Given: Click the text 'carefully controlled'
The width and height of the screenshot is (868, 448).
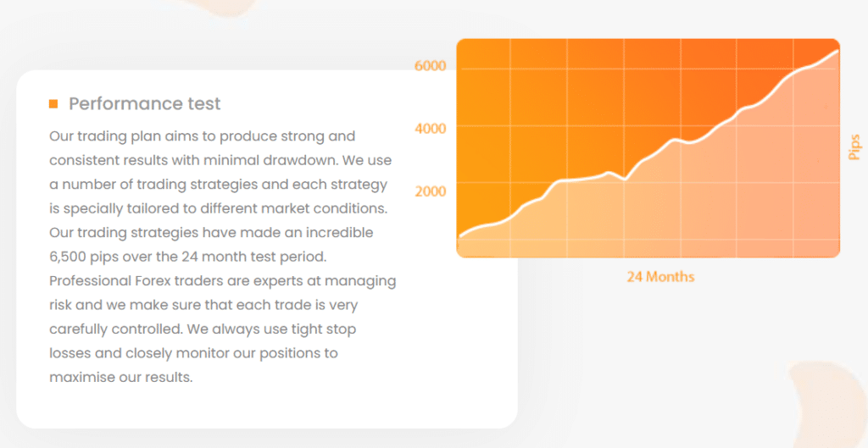Looking at the screenshot, I should [115, 329].
